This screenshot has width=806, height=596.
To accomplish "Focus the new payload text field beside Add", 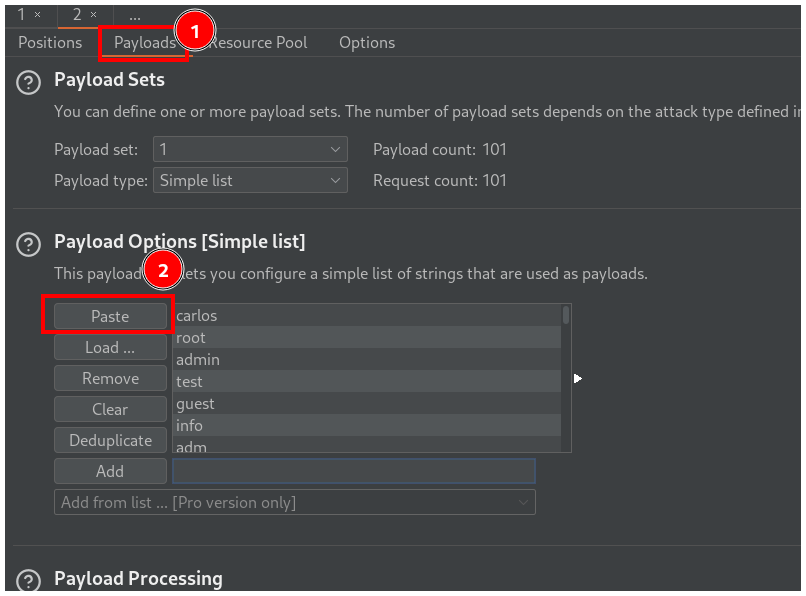I will [354, 471].
